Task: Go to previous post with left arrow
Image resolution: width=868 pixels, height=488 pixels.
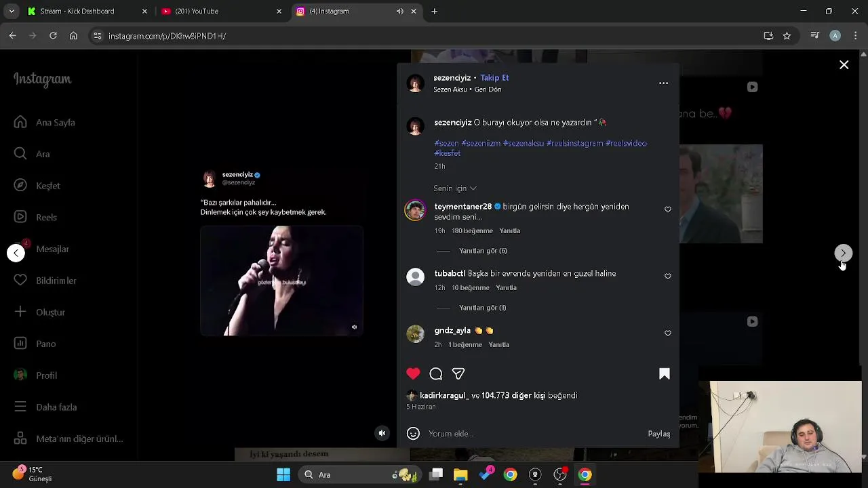Action: click(16, 253)
